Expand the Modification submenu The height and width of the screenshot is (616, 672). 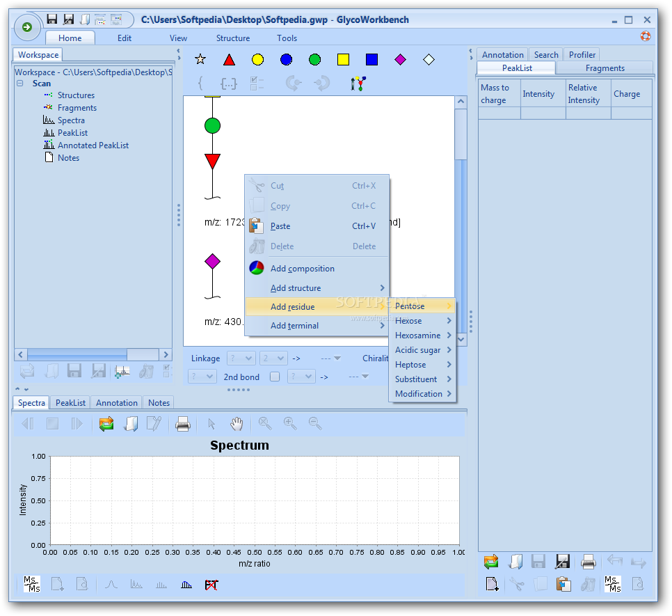coord(422,393)
